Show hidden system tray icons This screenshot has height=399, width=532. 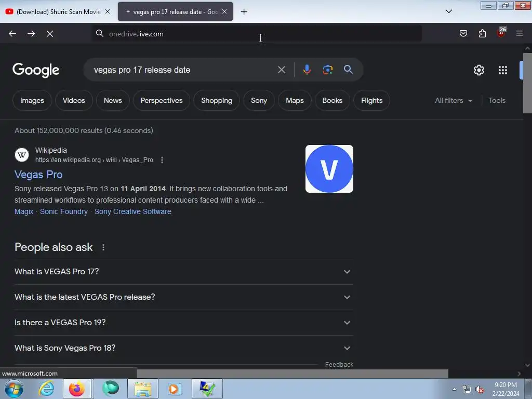(x=454, y=389)
